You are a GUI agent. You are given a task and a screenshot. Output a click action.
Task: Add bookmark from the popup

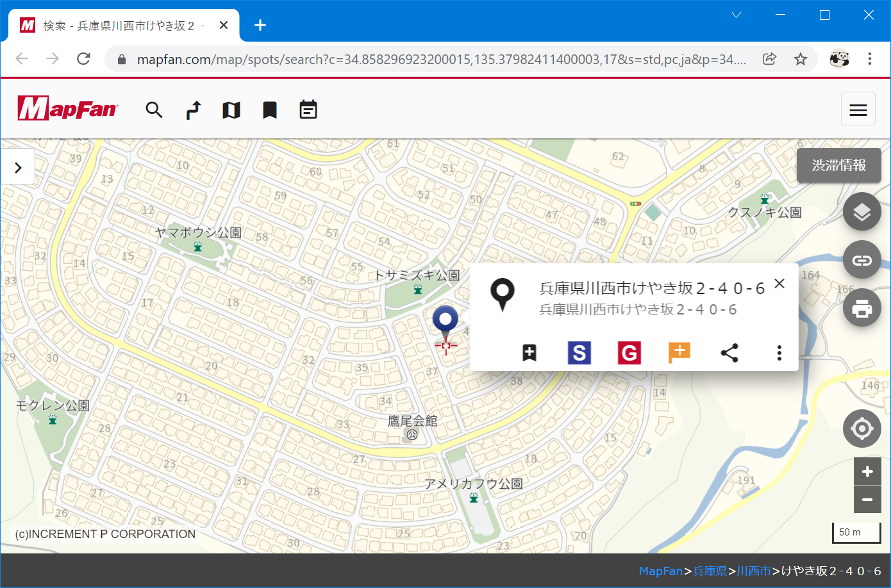point(529,352)
